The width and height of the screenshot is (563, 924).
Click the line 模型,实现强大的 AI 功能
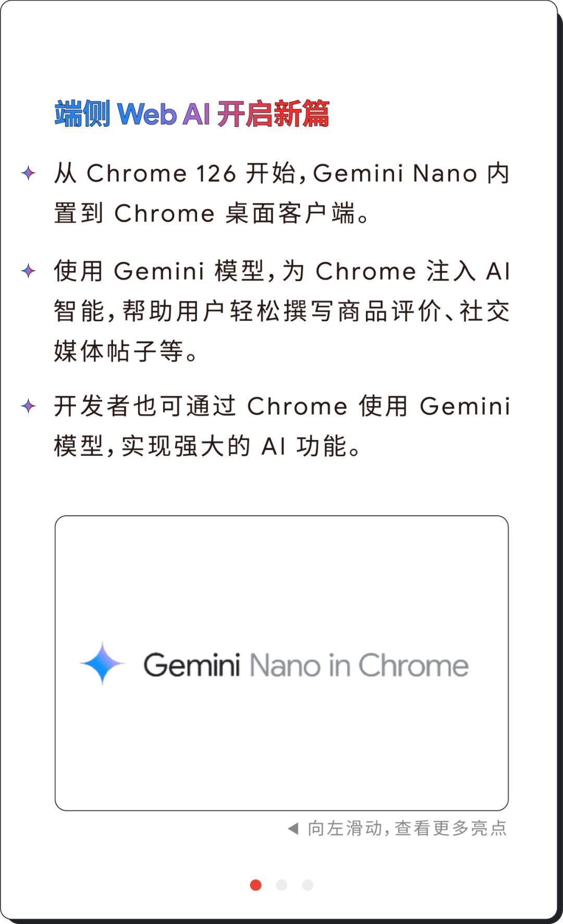(207, 446)
